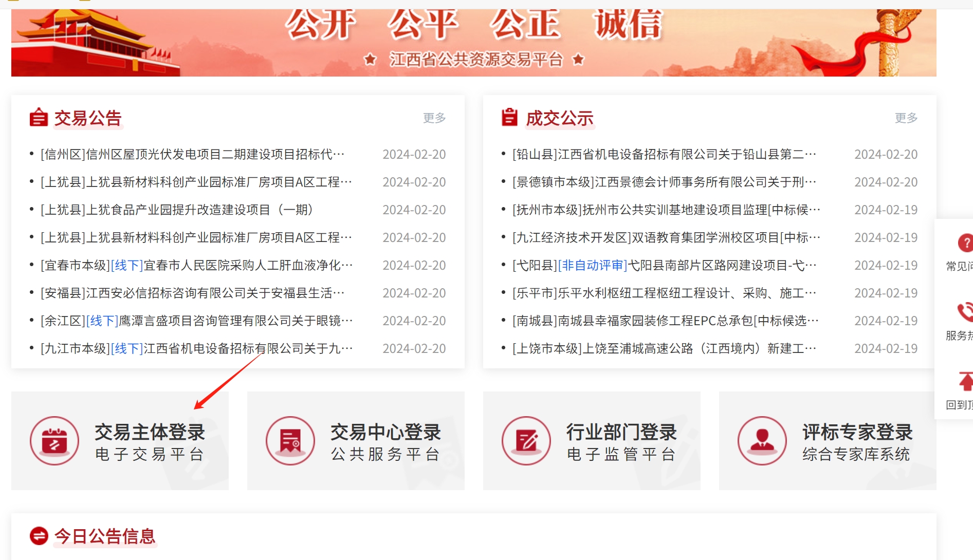Click the red phone service hotline icon

point(964,312)
